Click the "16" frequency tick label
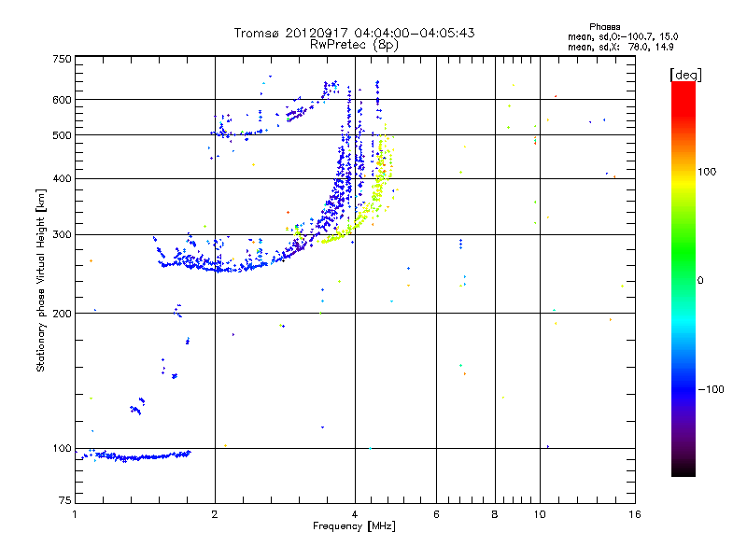Image resolution: width=747 pixels, height=560 pixels. (635, 514)
